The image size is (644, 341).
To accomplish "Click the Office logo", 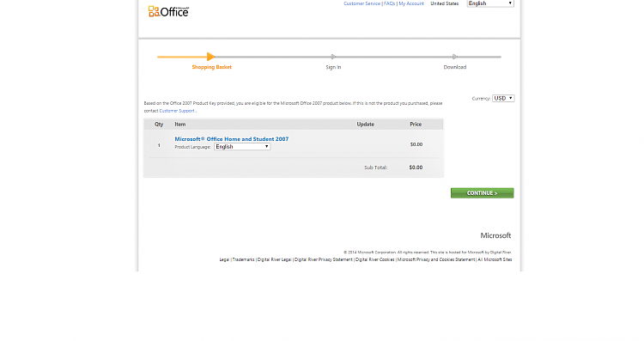I will [x=168, y=11].
